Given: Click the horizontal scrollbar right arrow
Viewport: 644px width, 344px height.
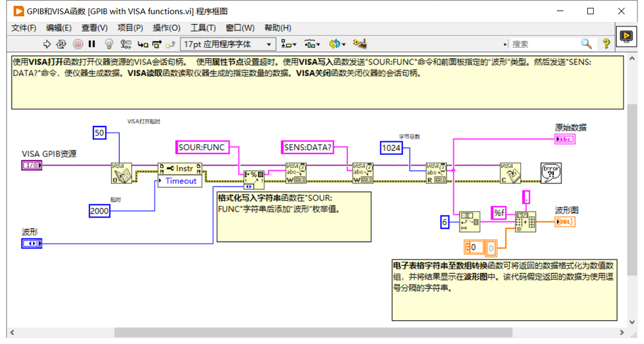Looking at the screenshot, I should 622,332.
